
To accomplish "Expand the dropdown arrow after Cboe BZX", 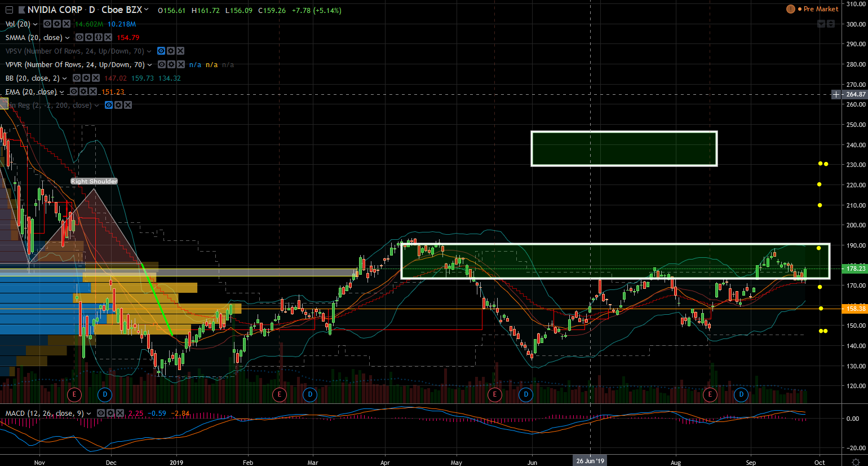I will point(147,10).
